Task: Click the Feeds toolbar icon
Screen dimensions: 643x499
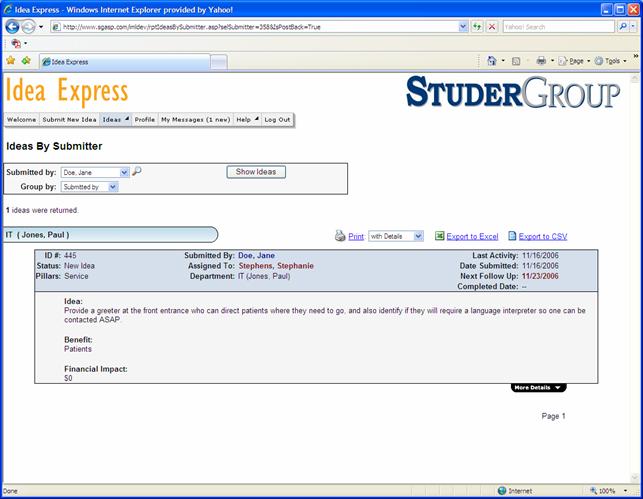Action: coord(516,61)
